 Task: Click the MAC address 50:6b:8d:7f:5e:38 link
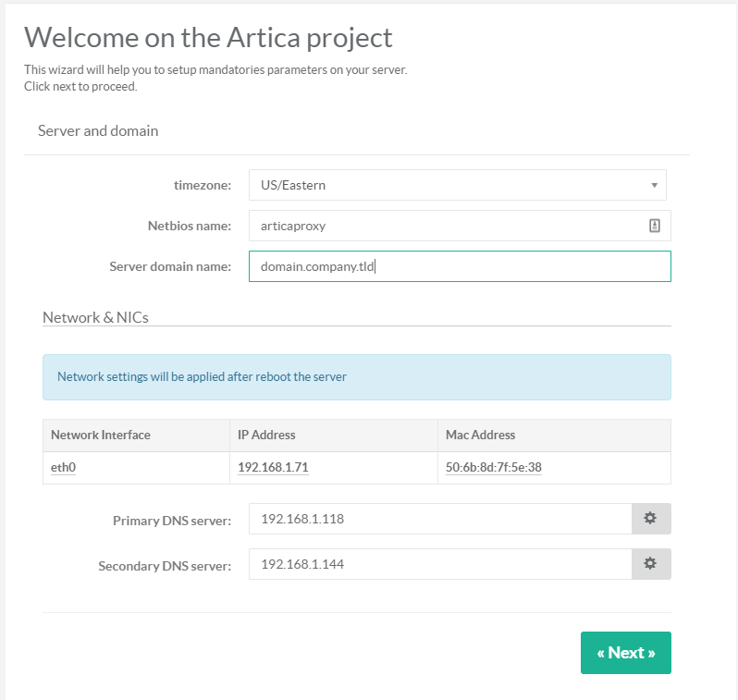click(x=493, y=468)
